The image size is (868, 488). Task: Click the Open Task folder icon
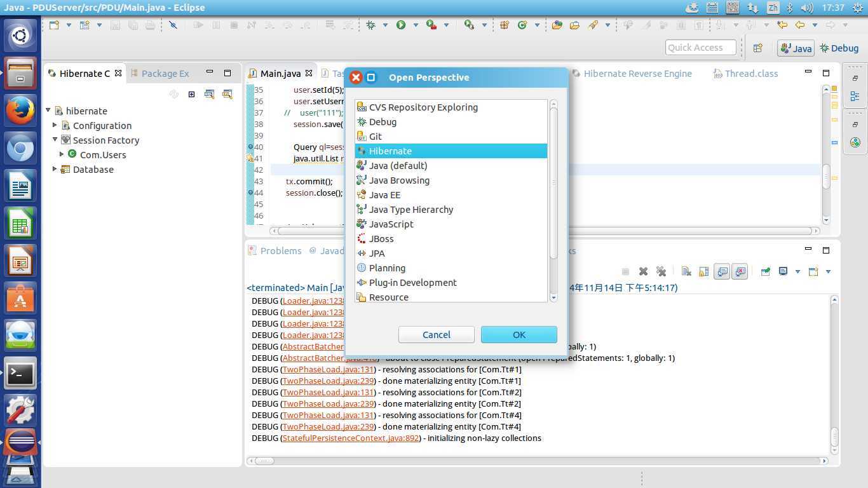[x=575, y=25]
